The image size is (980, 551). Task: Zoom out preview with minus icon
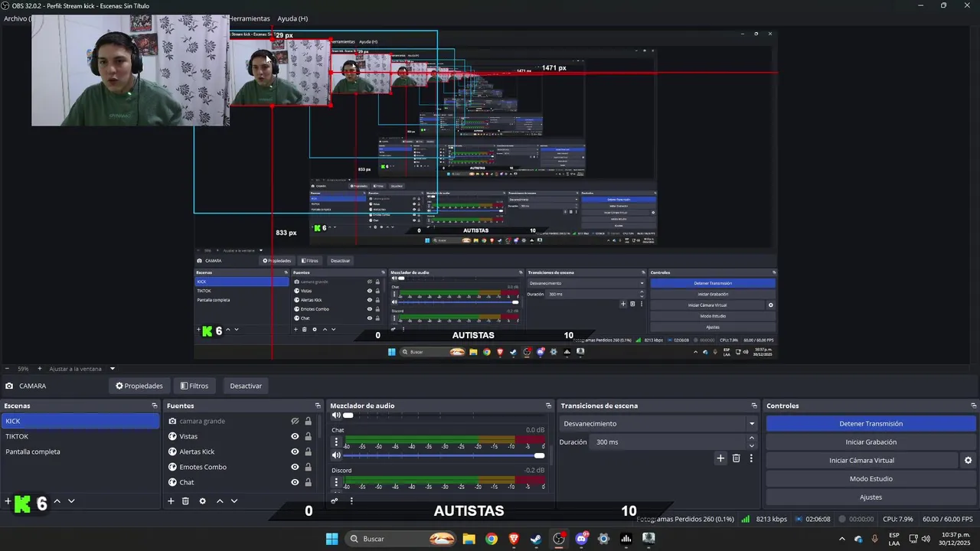tap(7, 369)
